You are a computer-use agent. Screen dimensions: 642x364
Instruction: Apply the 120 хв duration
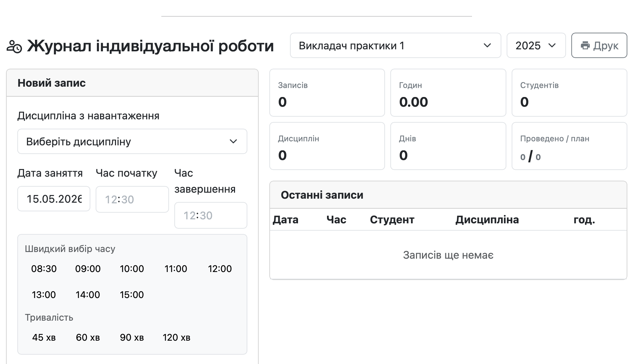coord(177,337)
